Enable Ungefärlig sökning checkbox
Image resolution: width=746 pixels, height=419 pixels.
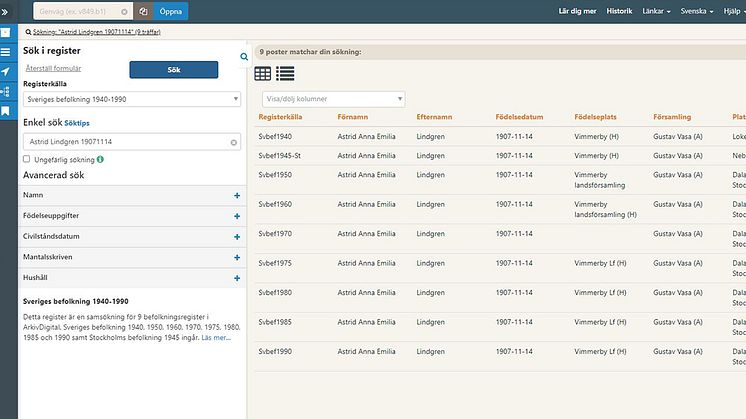coord(27,159)
